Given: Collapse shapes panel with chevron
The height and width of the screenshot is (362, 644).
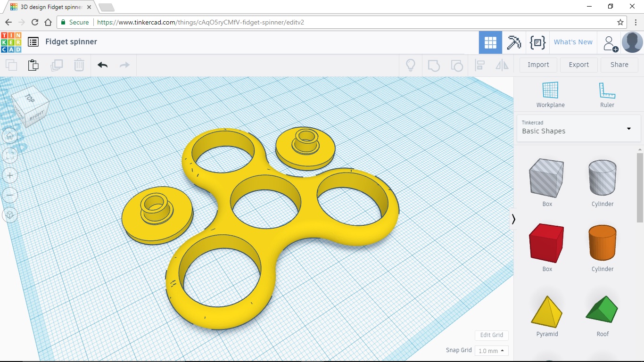Looking at the screenshot, I should click(513, 219).
